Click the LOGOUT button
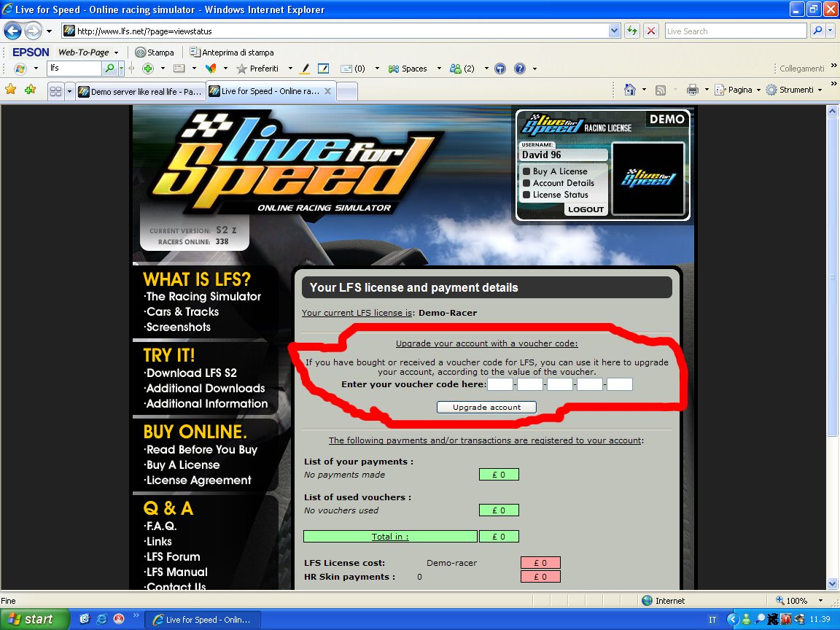 click(586, 209)
